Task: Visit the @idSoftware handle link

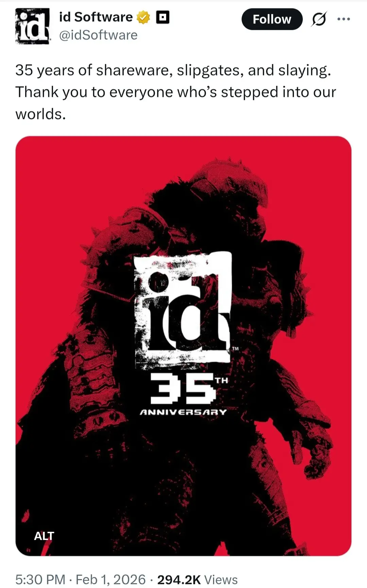Action: pyautogui.click(x=98, y=35)
